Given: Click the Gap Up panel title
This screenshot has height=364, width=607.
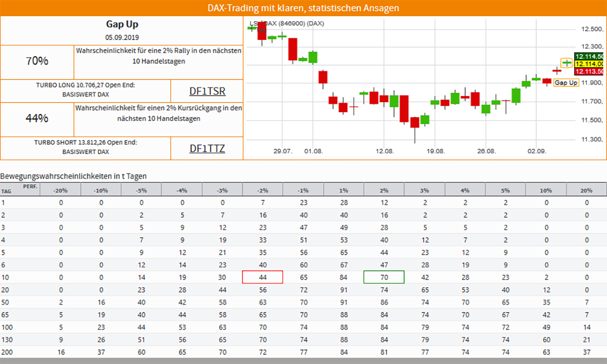Looking at the screenshot, I should (122, 24).
